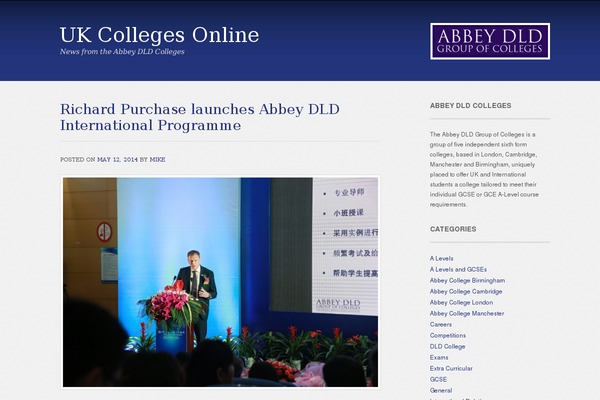
Task: View the Exams category
Action: [x=439, y=358]
